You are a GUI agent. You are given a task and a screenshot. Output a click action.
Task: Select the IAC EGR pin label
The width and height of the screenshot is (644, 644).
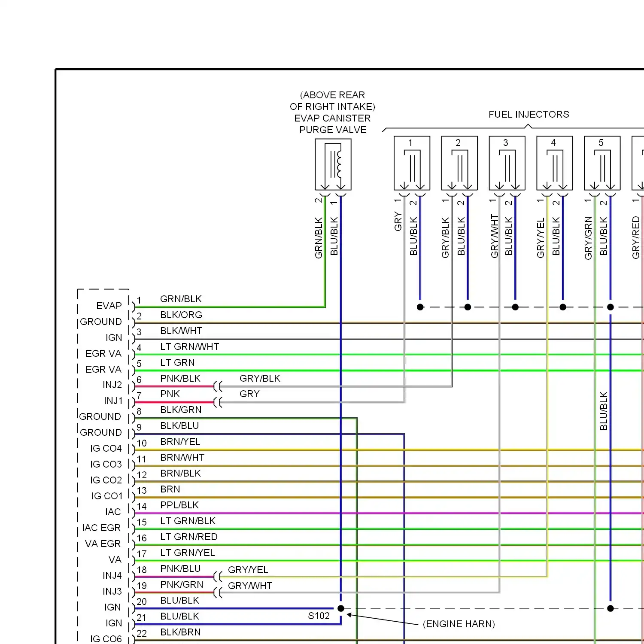tap(101, 528)
